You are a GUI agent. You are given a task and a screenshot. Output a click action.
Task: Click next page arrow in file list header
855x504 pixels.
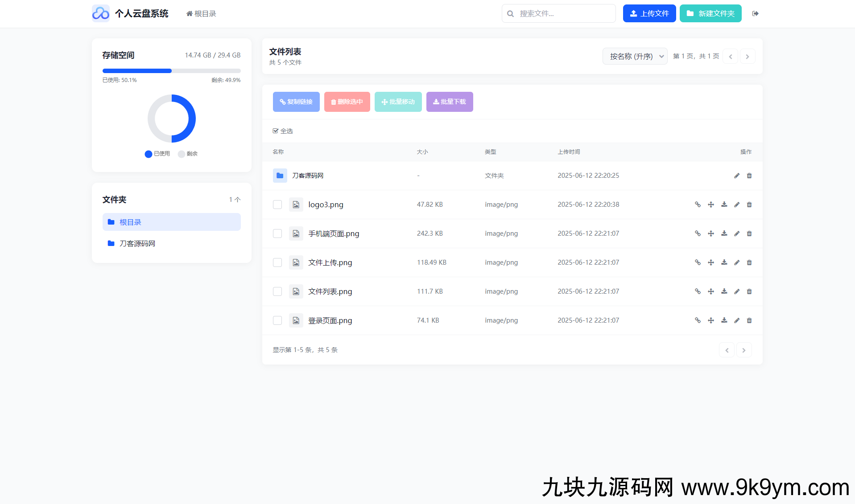(x=747, y=56)
